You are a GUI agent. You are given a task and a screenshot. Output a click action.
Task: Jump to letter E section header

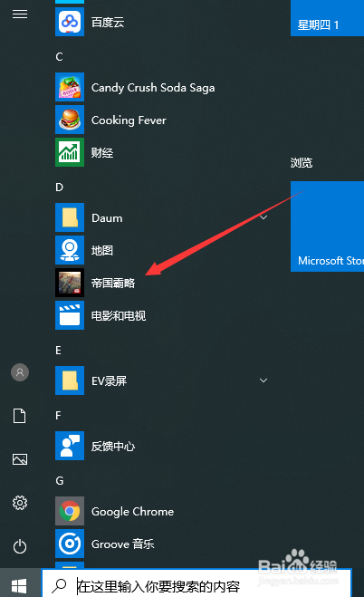[59, 351]
